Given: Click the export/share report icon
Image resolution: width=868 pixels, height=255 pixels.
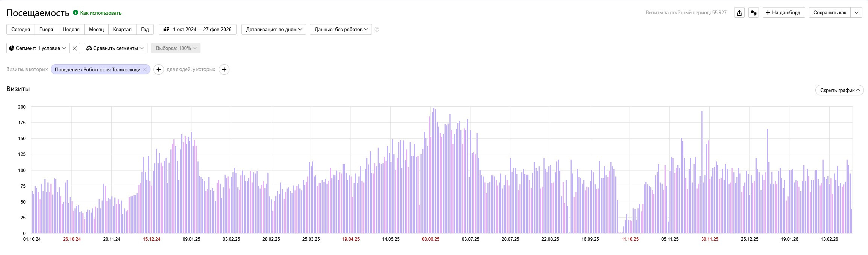Looking at the screenshot, I should pos(739,13).
